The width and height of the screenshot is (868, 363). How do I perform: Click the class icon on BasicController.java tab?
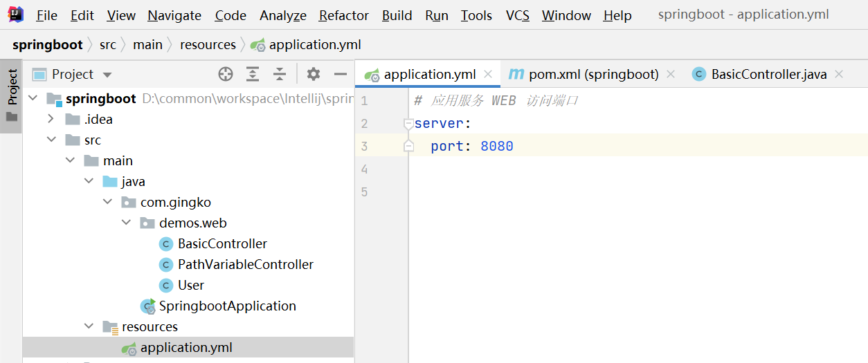[x=699, y=74]
